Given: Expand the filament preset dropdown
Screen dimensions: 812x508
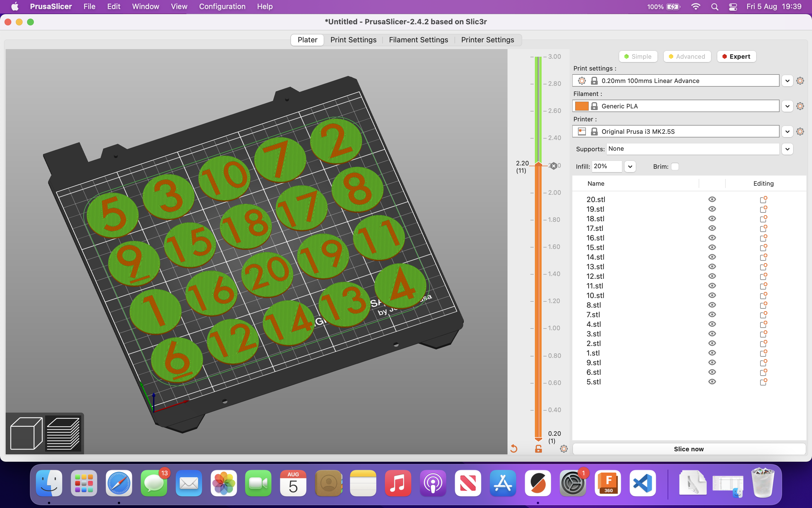Looking at the screenshot, I should coord(787,106).
